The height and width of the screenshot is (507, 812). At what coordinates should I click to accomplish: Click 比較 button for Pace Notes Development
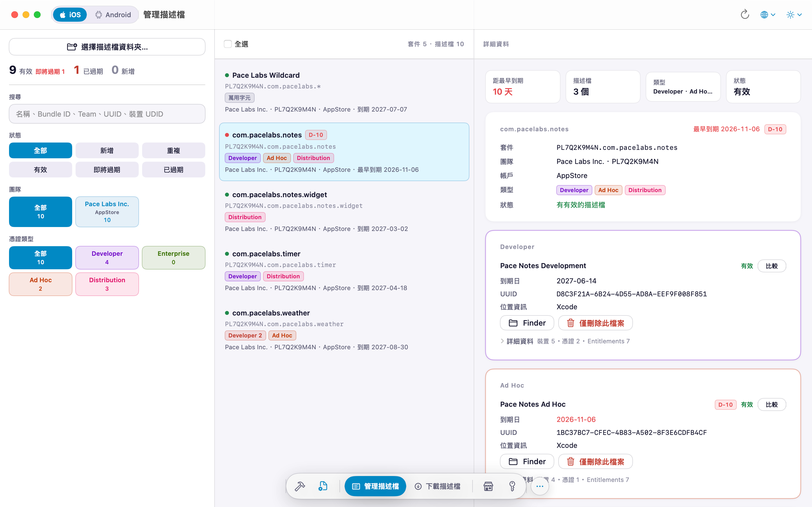771,266
